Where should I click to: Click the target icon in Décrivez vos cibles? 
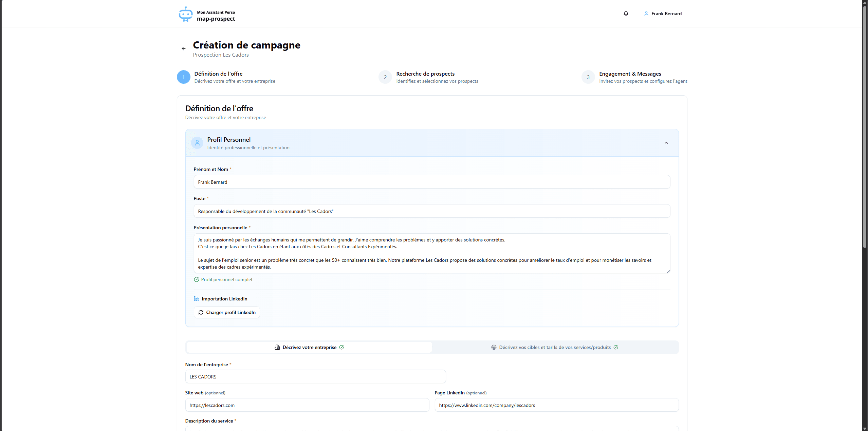coord(494,347)
